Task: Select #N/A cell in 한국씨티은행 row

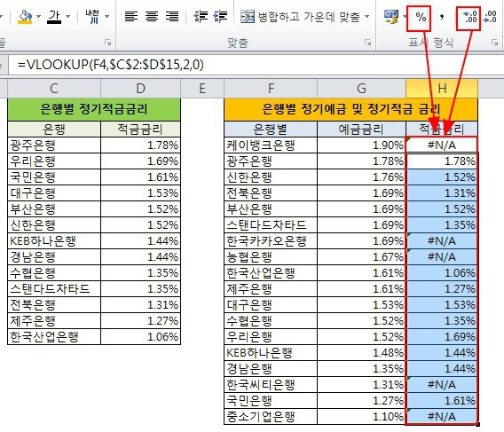Action: point(442,385)
